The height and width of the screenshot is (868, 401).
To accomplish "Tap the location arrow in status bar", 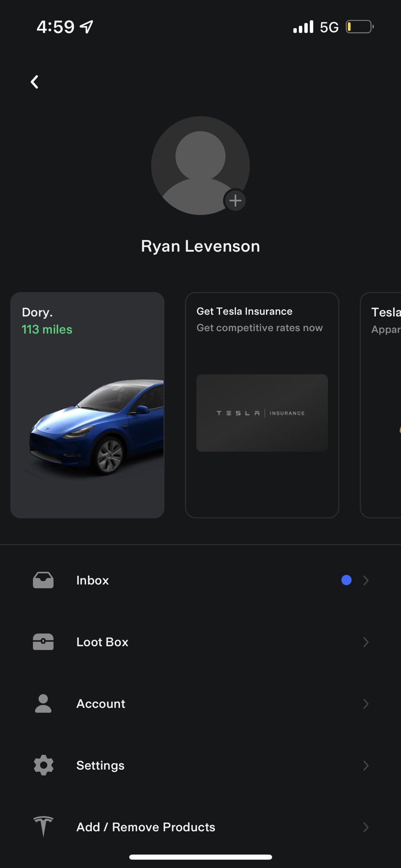I will pos(86,27).
